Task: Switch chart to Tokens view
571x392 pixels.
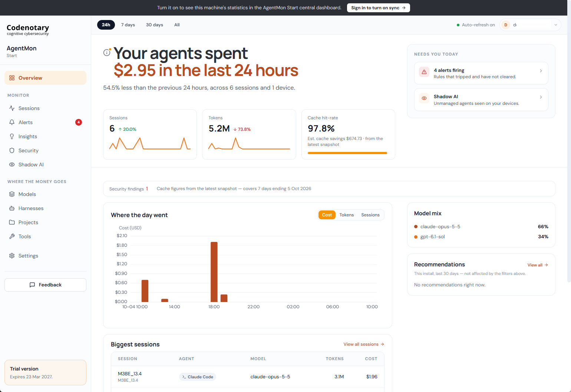Action: point(347,215)
